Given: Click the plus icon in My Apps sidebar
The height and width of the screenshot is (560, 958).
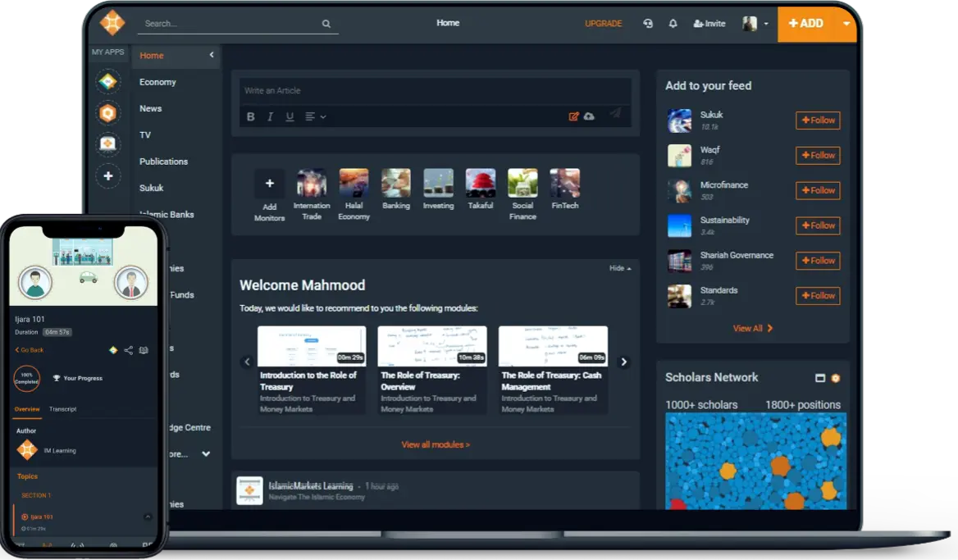Looking at the screenshot, I should 108,175.
